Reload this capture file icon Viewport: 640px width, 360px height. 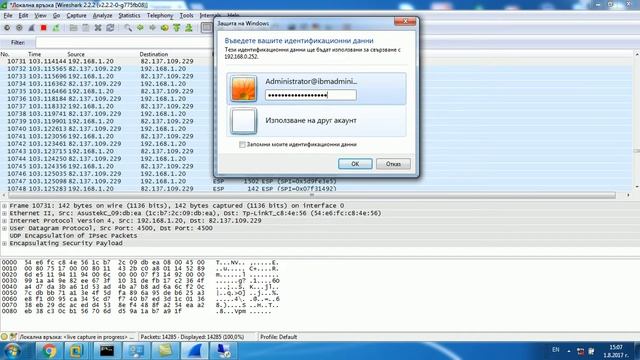coord(110,28)
